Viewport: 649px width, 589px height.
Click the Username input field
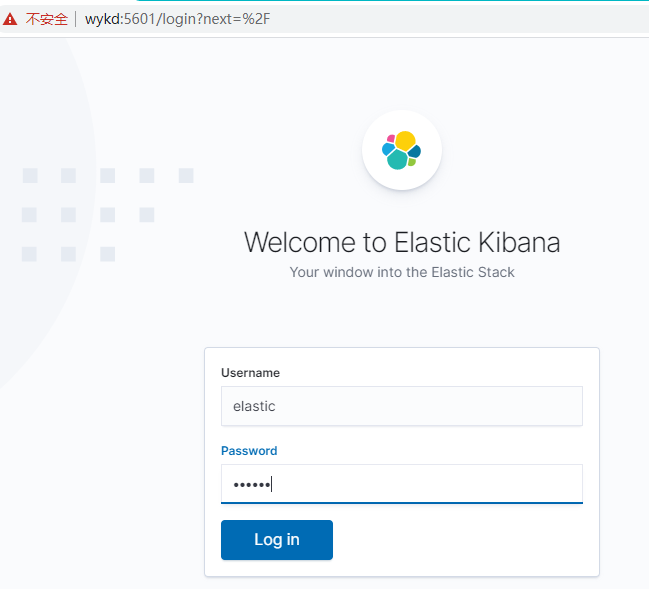(401, 406)
